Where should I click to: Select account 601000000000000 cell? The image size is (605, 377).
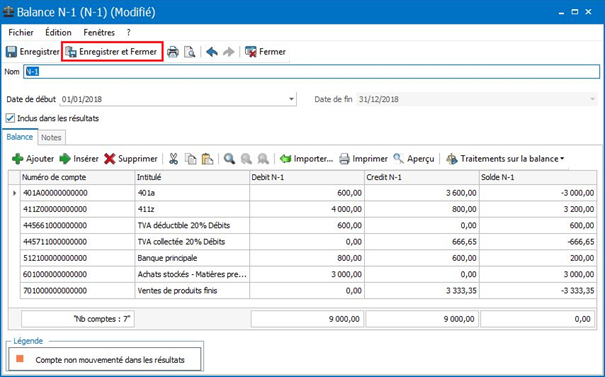point(77,274)
